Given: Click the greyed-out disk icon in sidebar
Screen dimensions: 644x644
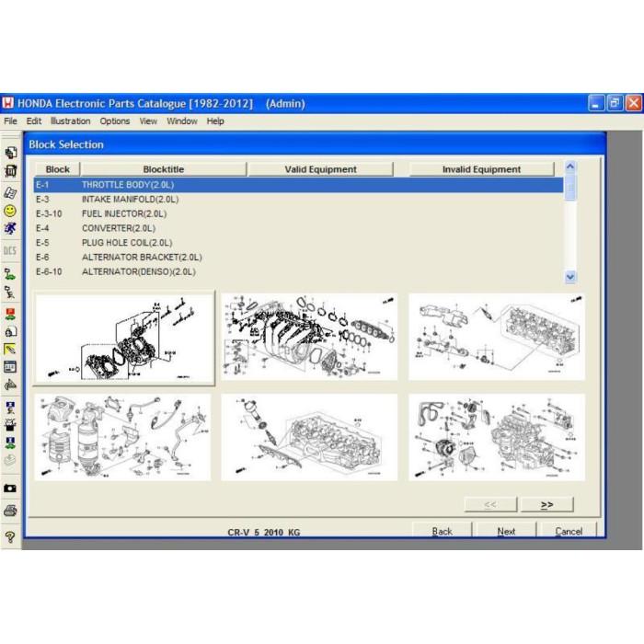Looking at the screenshot, I should (x=10, y=460).
